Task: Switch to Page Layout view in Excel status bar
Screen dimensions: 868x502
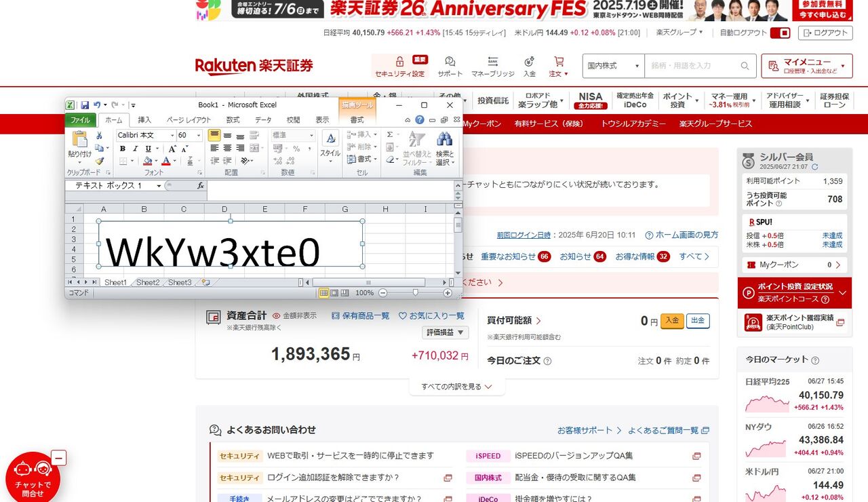Action: [x=334, y=293]
